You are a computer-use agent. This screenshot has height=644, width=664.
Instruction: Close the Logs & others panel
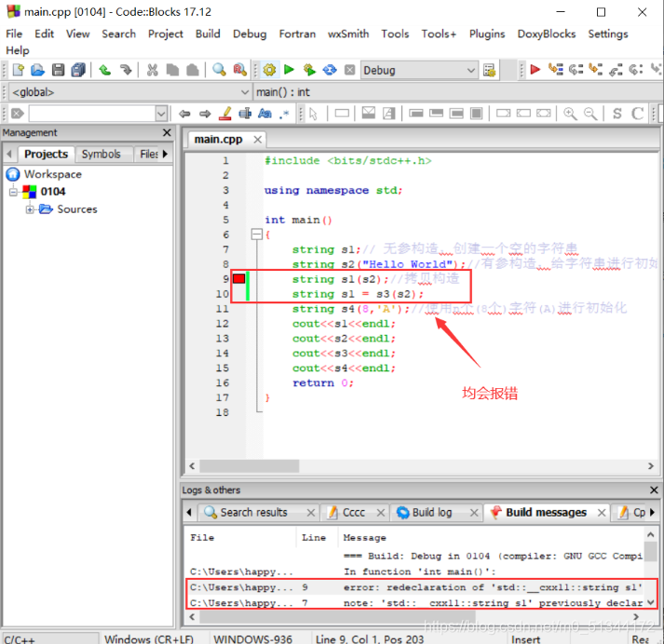(x=654, y=490)
